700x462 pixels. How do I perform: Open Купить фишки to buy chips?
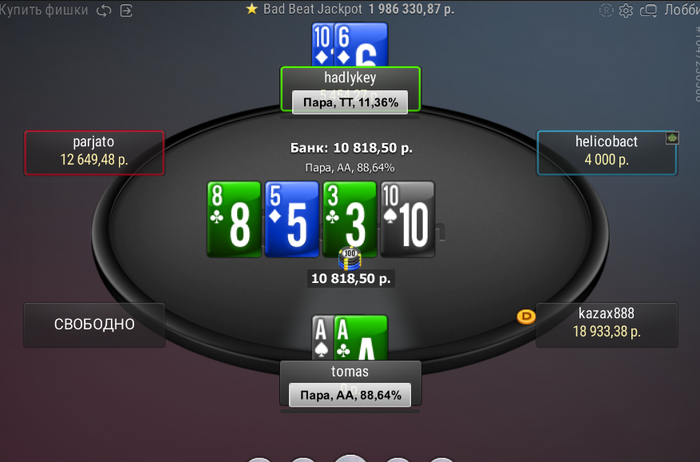pos(44,10)
